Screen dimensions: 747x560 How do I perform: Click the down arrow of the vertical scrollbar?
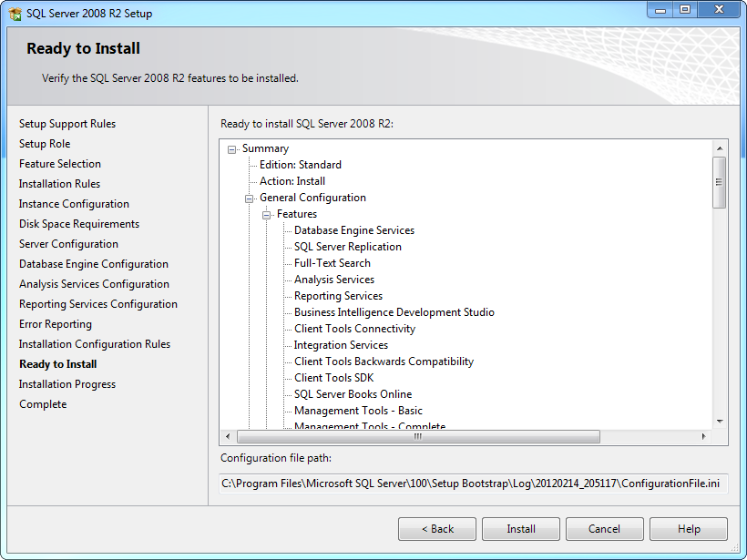click(x=720, y=422)
